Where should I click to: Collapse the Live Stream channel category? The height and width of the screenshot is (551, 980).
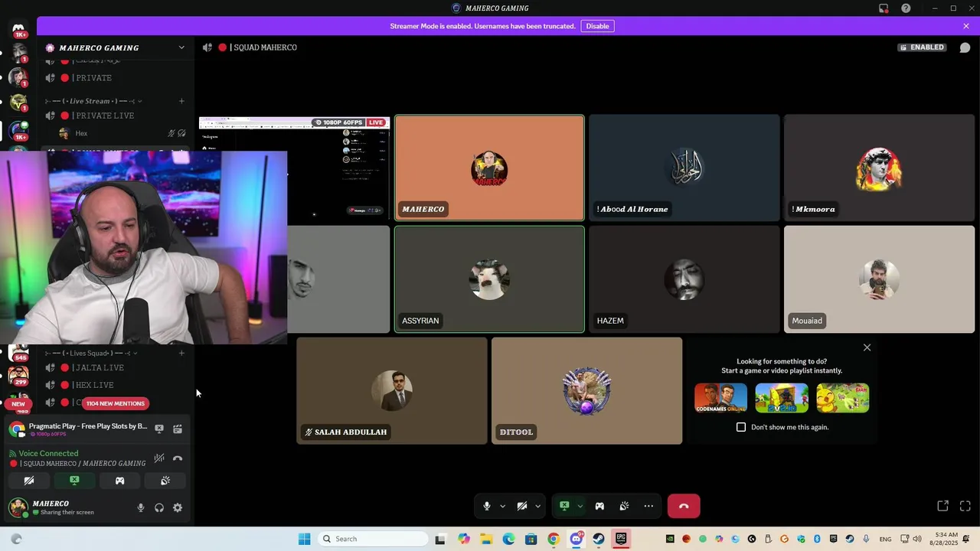93,101
